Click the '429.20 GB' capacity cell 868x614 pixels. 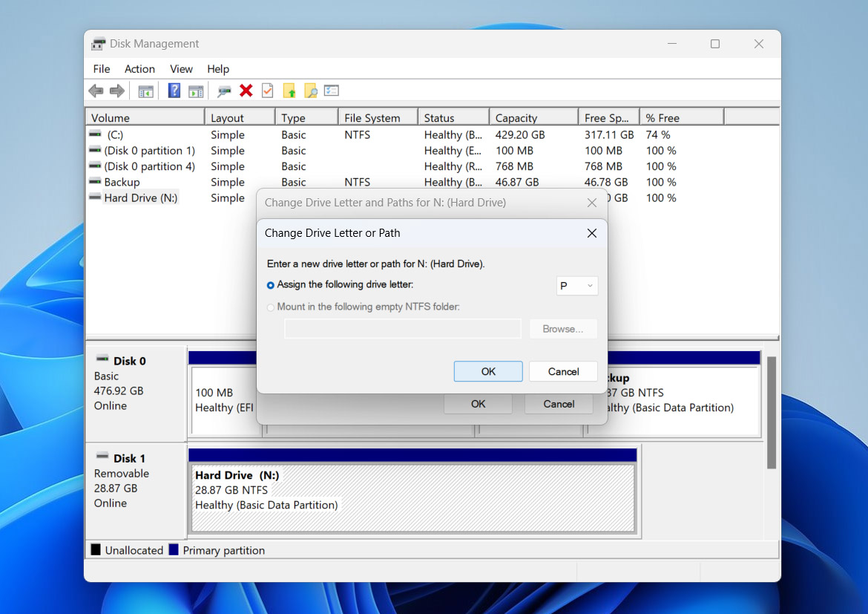520,134
